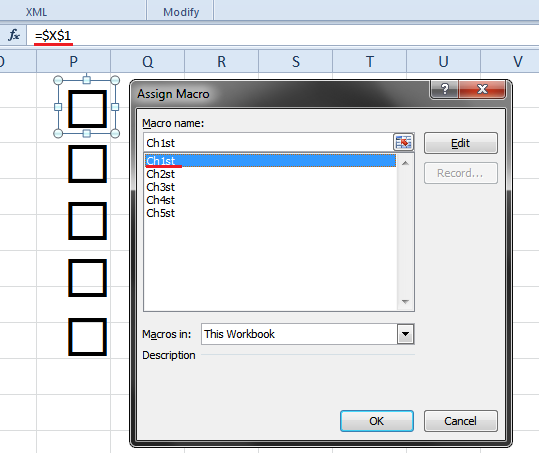This screenshot has width=539, height=453.
Task: Open the XML ribbon group
Action: (x=36, y=12)
